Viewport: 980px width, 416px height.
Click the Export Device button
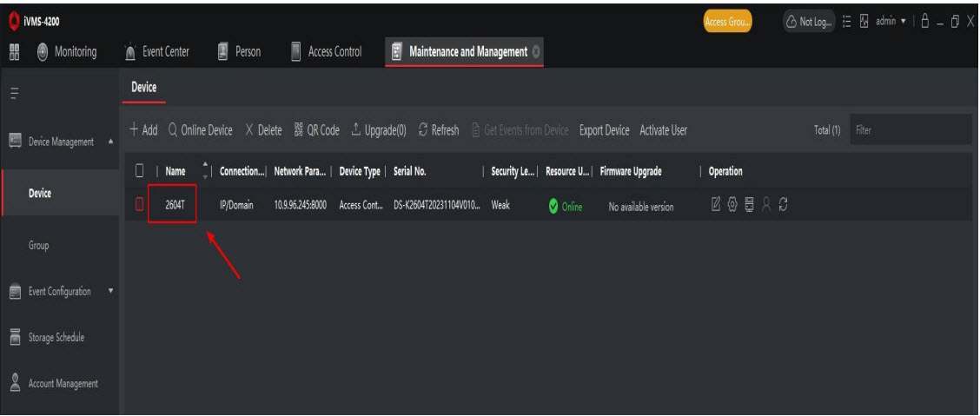click(x=604, y=130)
